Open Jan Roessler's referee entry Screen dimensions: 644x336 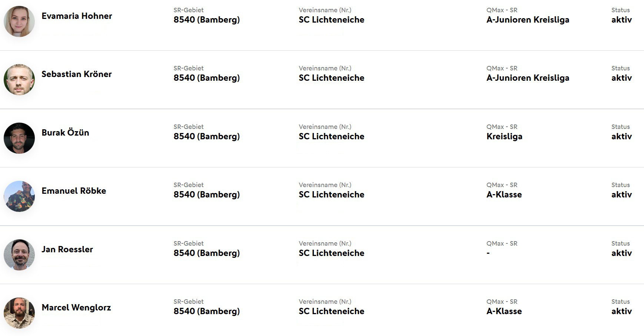point(67,249)
